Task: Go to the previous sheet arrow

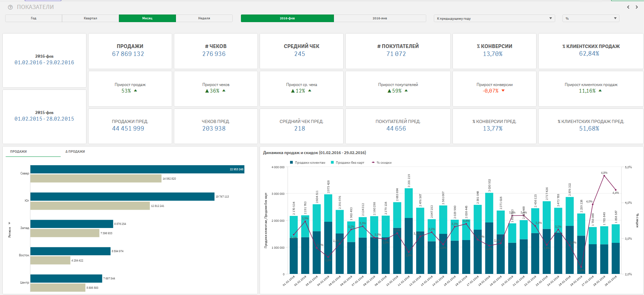Action: [628, 7]
